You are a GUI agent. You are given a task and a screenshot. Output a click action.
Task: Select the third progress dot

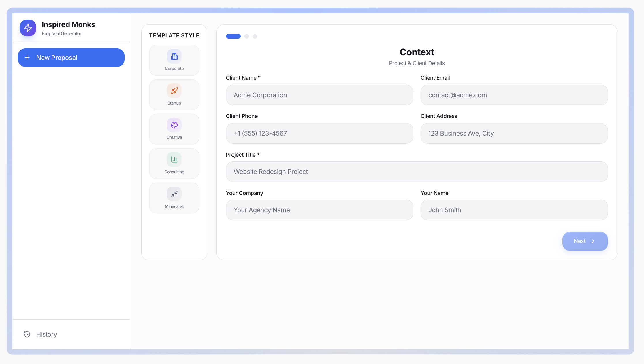(255, 36)
